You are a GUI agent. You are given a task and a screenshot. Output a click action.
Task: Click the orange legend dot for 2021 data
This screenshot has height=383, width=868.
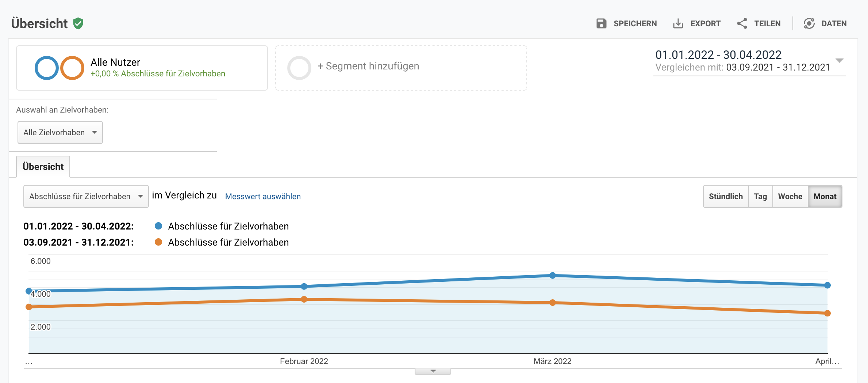158,242
